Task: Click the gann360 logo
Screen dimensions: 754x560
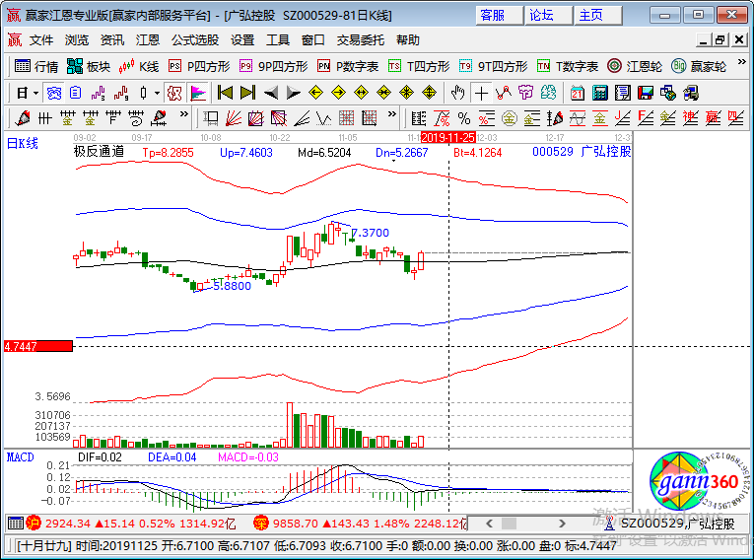Action: (698, 480)
